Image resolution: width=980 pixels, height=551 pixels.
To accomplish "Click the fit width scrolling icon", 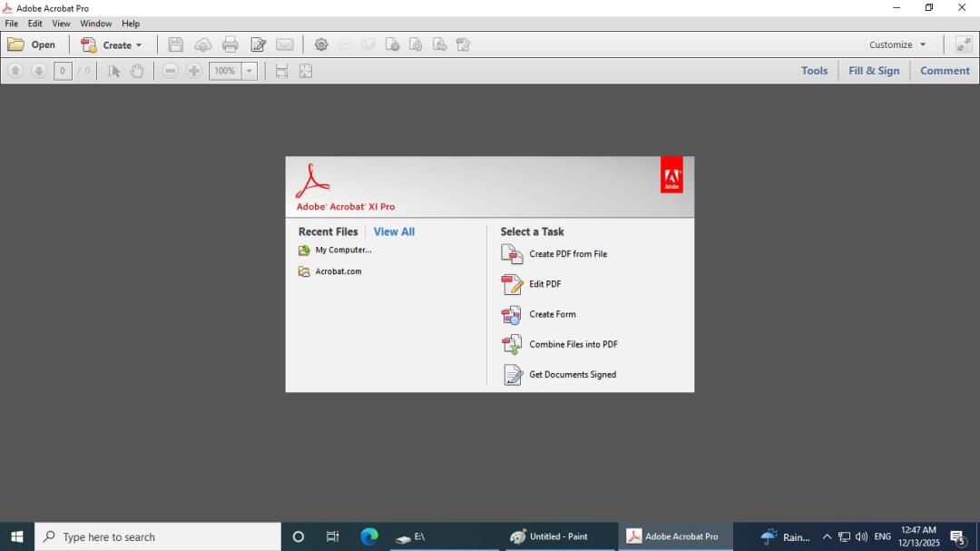I will point(282,71).
